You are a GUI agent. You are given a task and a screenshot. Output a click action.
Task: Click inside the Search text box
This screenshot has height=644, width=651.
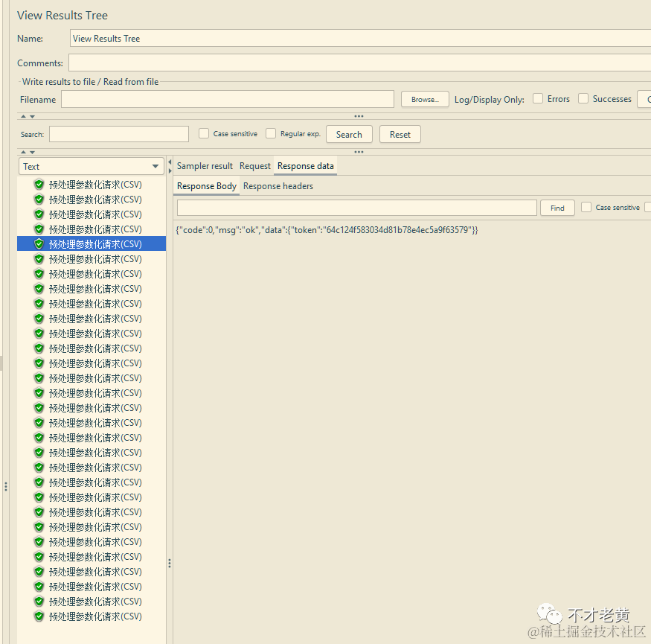[119, 134]
